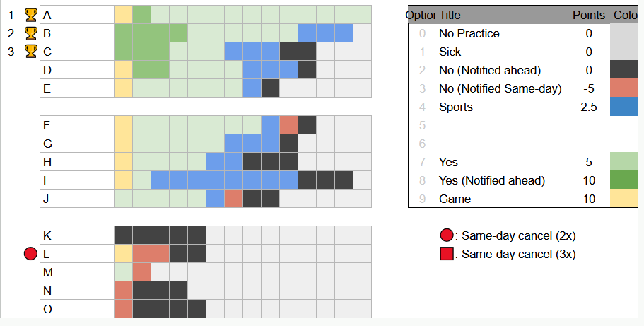The width and height of the screenshot is (644, 326).
Task: Click the dark green Yes (Notified ahead) swatch
Action: click(x=624, y=180)
